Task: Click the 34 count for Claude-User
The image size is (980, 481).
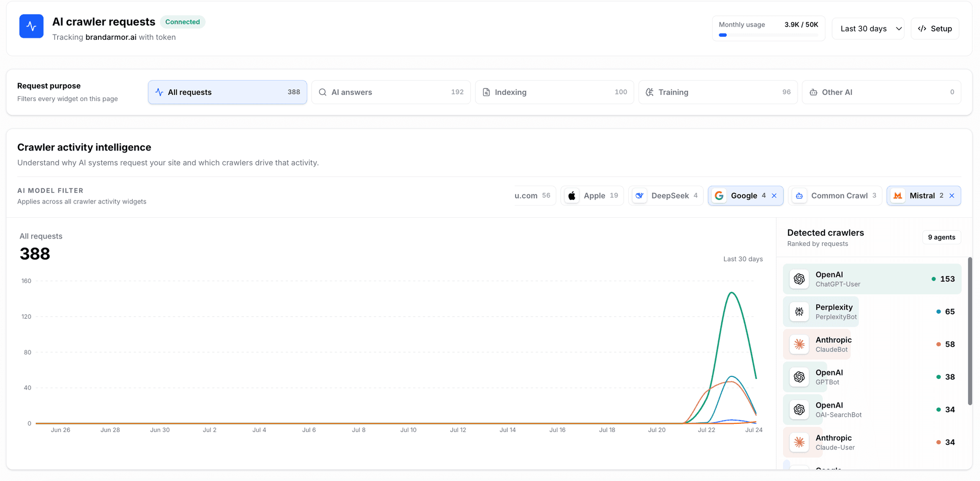Action: tap(950, 442)
